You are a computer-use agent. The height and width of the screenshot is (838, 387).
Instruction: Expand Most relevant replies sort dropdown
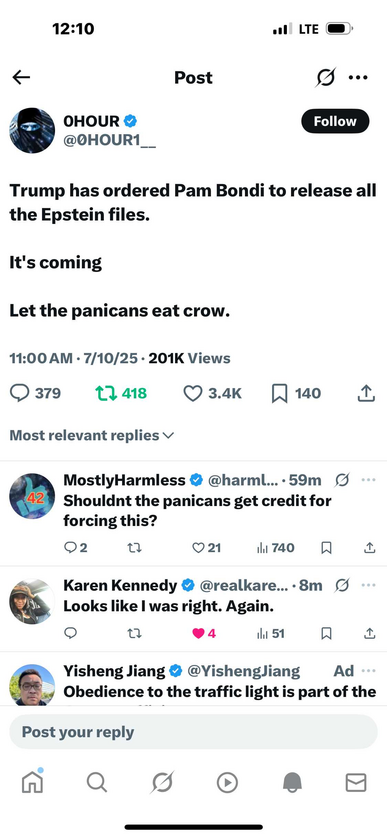92,436
